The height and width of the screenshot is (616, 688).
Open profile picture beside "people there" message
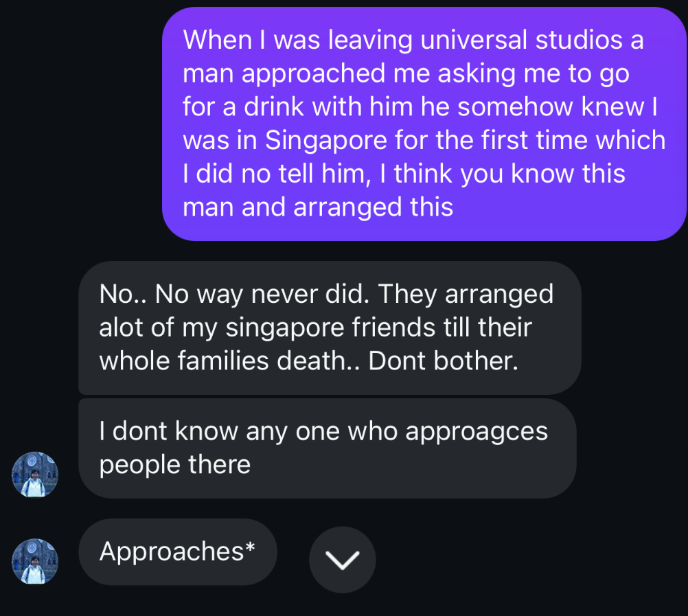(35, 475)
